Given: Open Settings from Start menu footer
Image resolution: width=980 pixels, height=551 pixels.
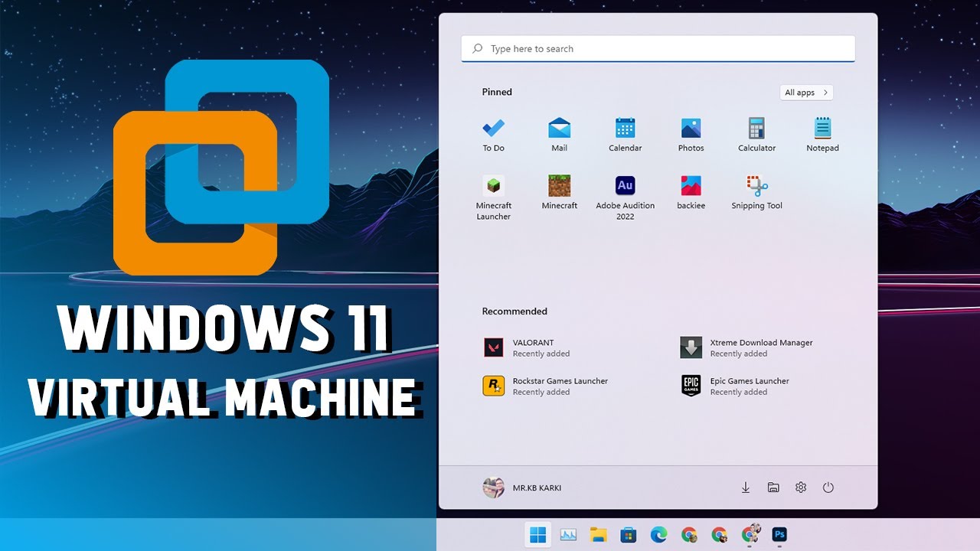Looking at the screenshot, I should (x=801, y=487).
